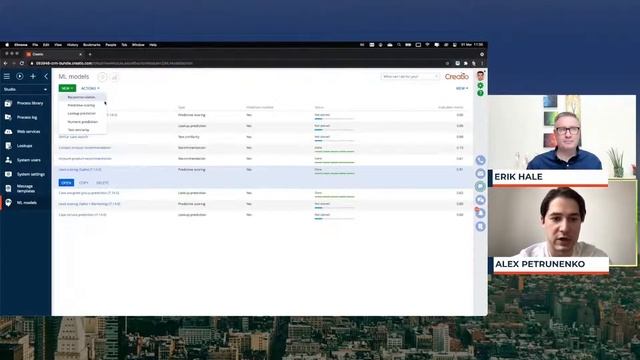
Task: Open the Apple menu
Action: pyautogui.click(x=7, y=45)
